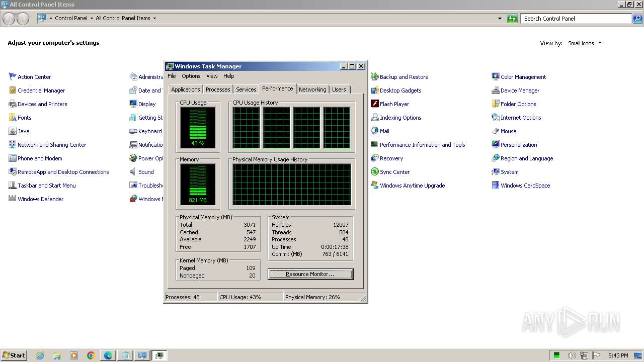Open Taskbar and Start Menu icon
Image resolution: width=644 pixels, height=362 pixels.
[13, 185]
